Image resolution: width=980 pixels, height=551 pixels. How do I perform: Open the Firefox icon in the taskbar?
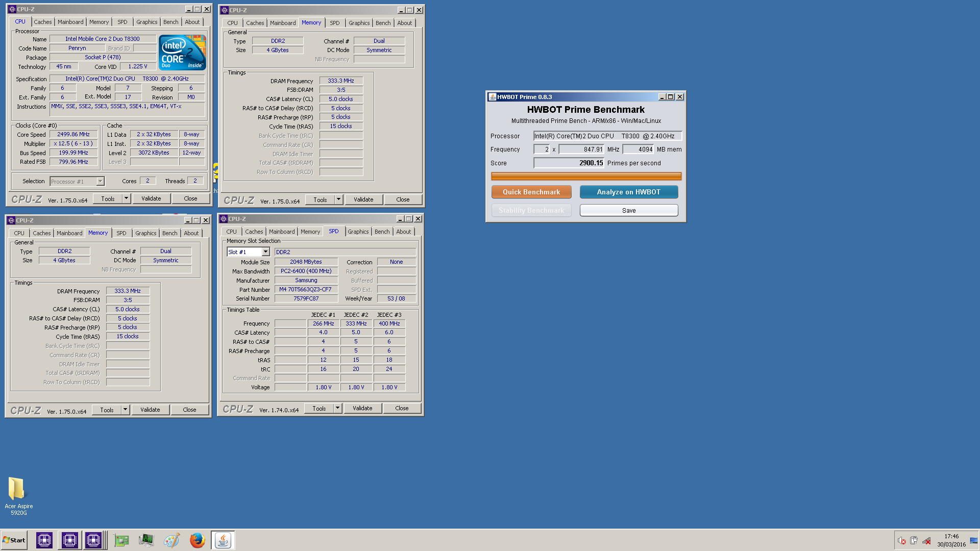[x=197, y=540]
